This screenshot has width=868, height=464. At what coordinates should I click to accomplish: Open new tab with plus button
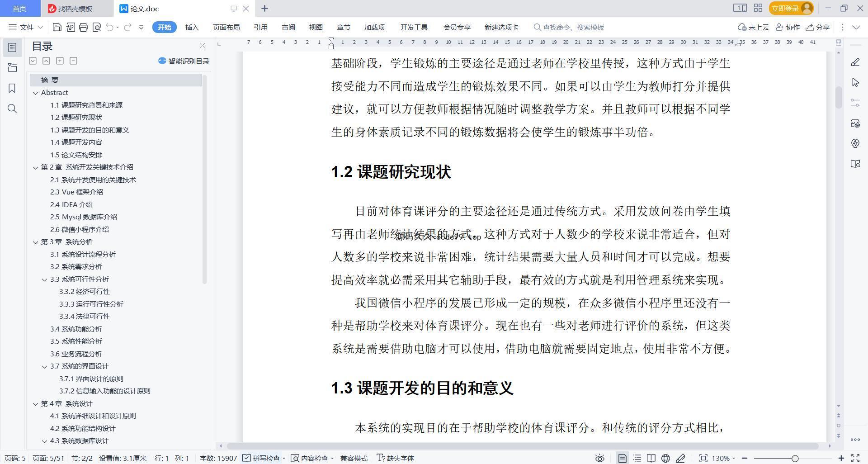[265, 8]
